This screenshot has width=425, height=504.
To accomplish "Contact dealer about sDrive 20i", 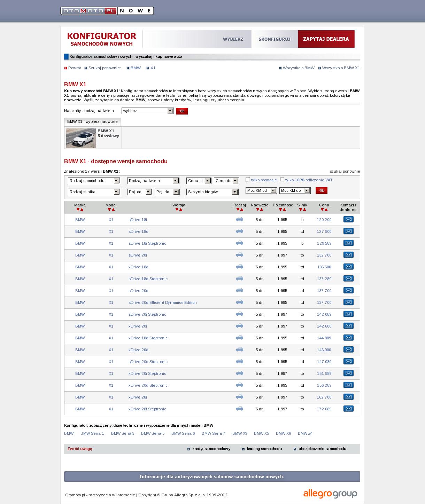I will (348, 255).
